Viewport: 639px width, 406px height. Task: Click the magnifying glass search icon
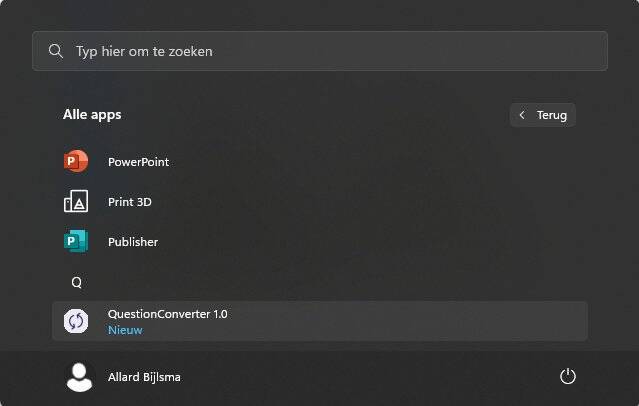[x=56, y=51]
